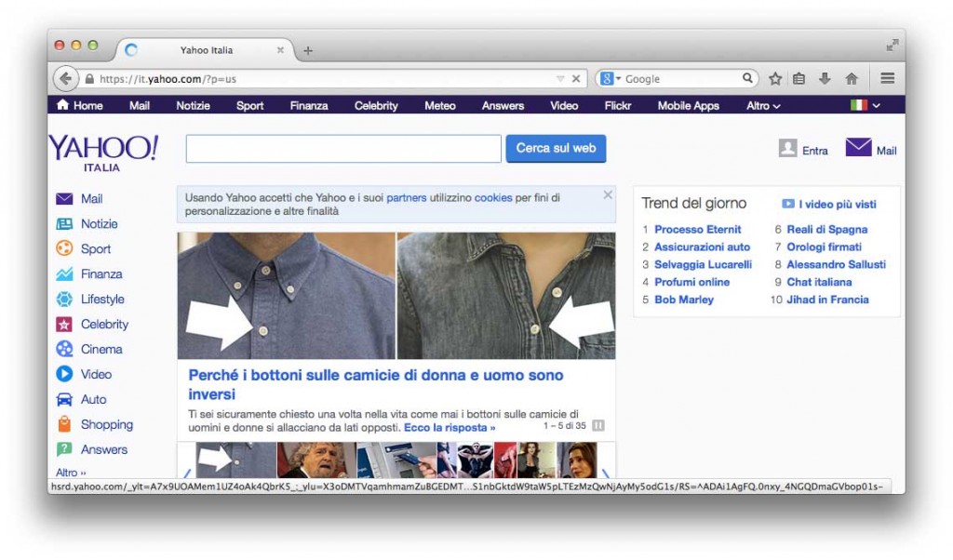Open the Processo Eternit trending link
The image size is (953, 560).
(x=696, y=229)
